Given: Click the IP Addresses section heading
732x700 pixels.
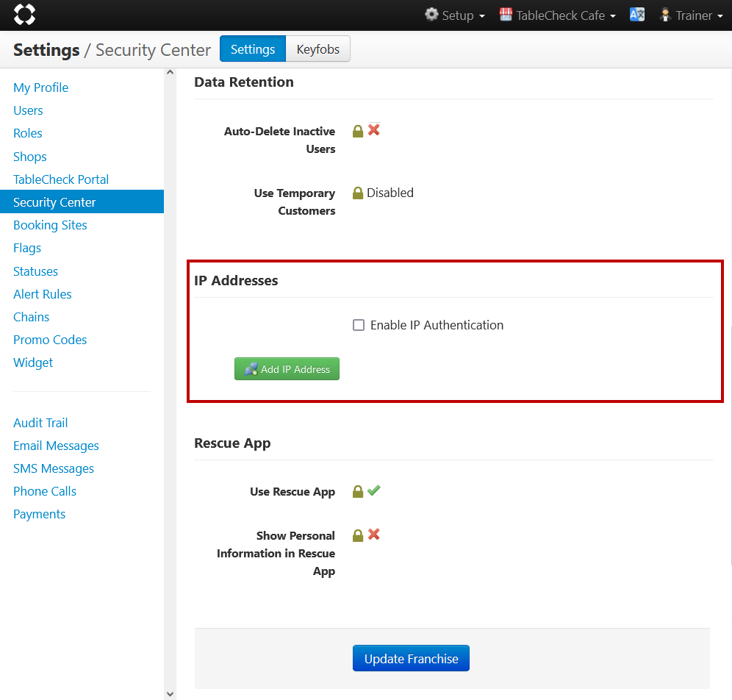Looking at the screenshot, I should [x=236, y=281].
